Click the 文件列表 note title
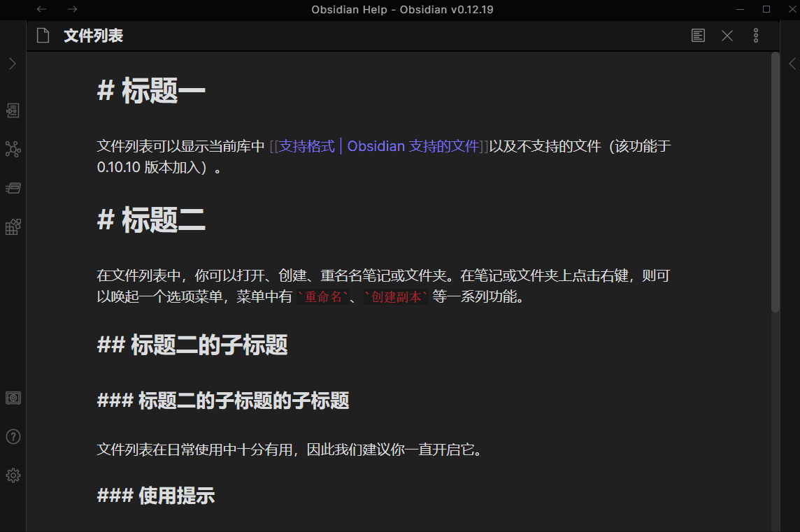The width and height of the screenshot is (800, 532). (94, 36)
